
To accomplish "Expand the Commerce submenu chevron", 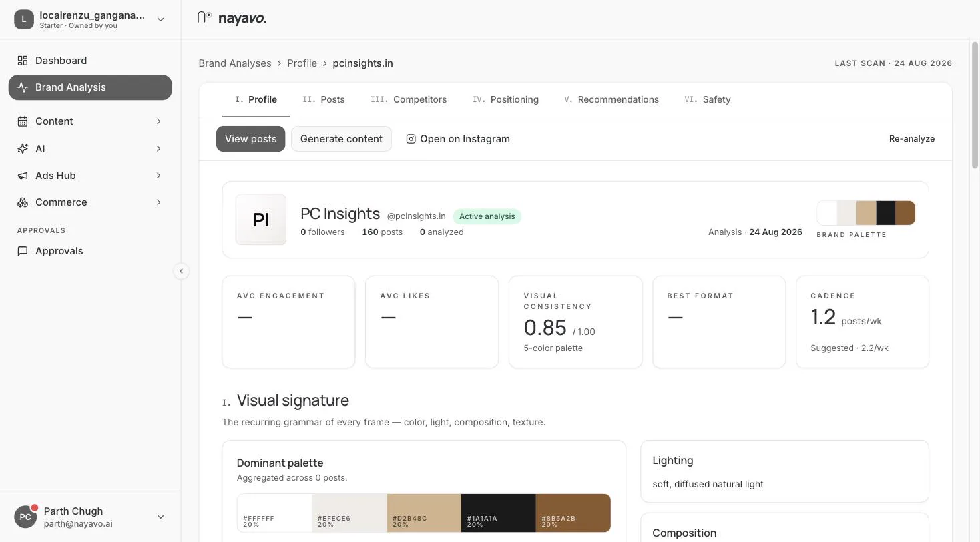I will pos(158,202).
